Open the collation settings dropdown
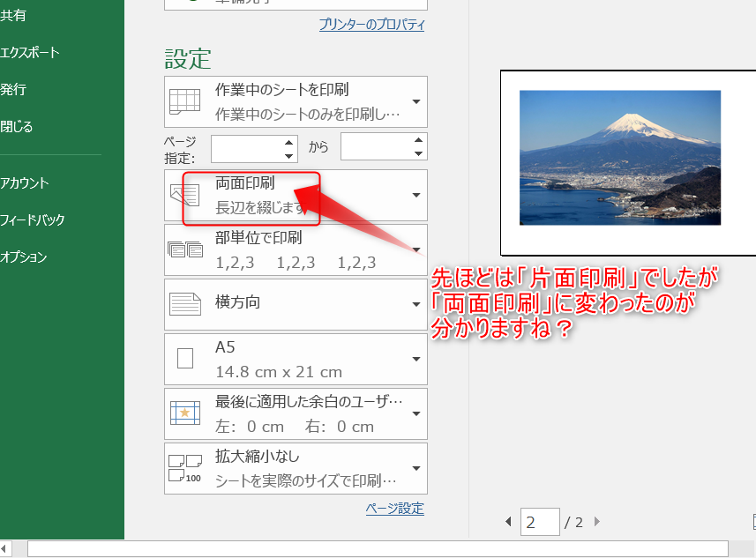756x558 pixels. coord(415,248)
